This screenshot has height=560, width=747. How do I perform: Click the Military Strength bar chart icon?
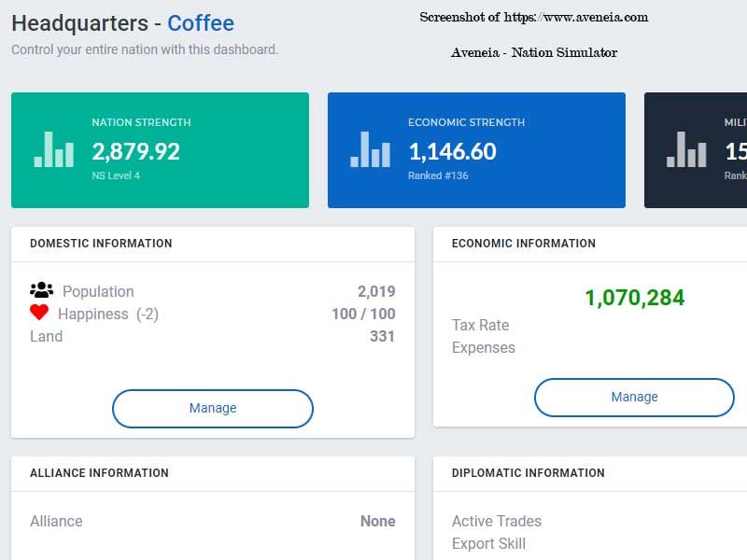[x=687, y=149]
